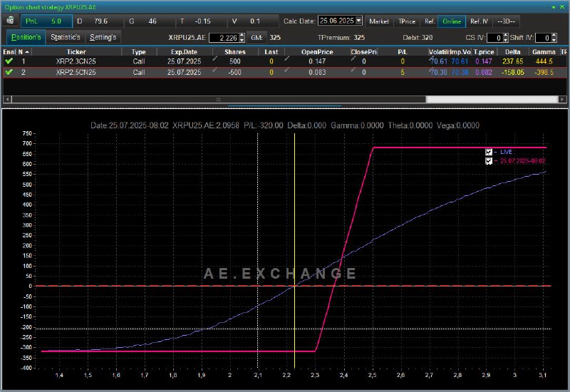This screenshot has width=570, height=392.
Task: Toggle --3D-- chart view button
Action: (507, 21)
